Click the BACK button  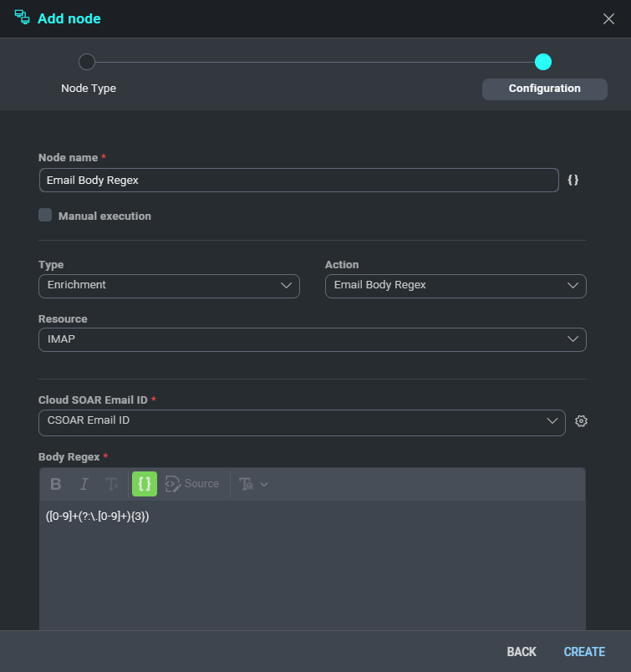click(522, 652)
